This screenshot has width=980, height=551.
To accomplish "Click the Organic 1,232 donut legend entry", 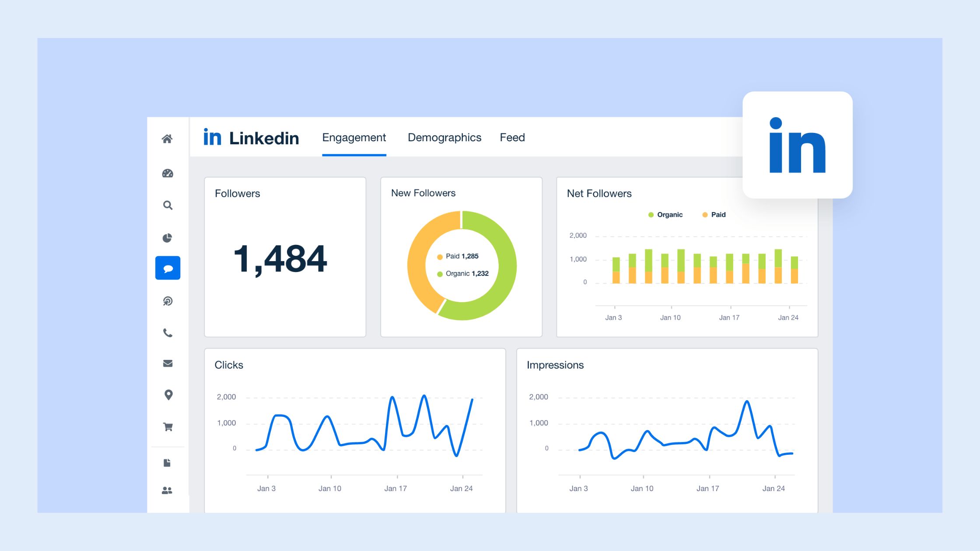I will point(463,274).
